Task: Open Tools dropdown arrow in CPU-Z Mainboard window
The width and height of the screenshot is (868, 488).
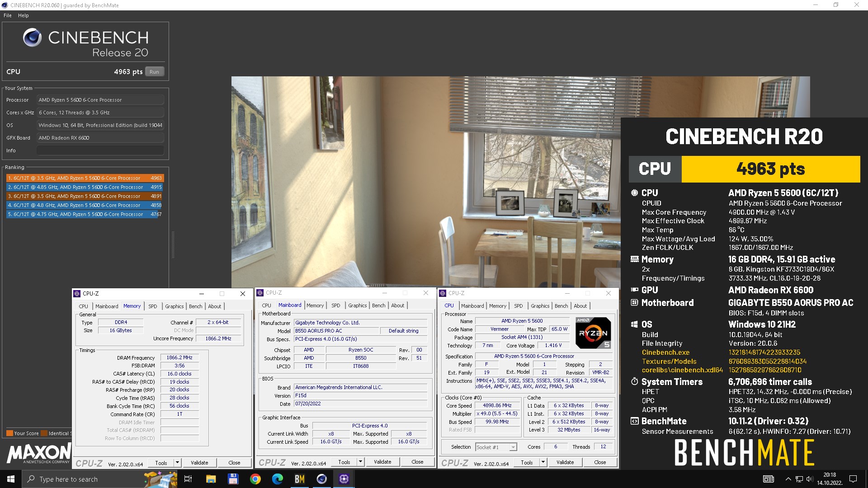Action: [360, 462]
